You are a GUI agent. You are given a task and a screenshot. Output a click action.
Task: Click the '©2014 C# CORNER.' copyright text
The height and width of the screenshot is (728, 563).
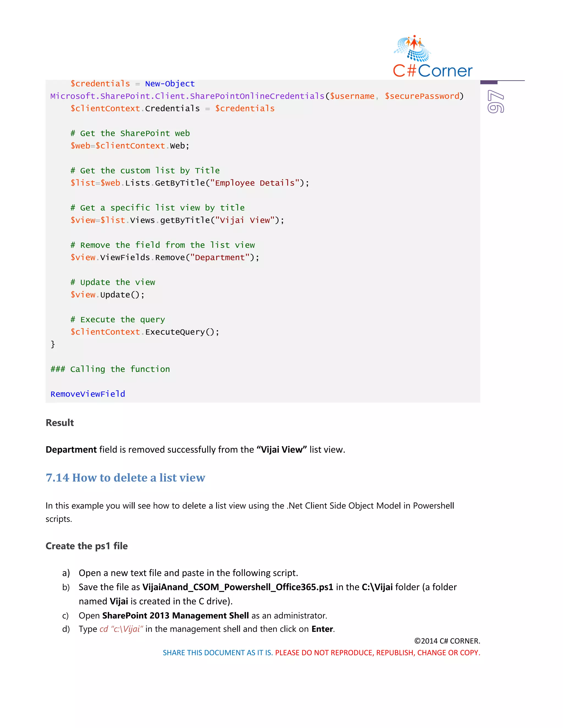click(x=447, y=641)
